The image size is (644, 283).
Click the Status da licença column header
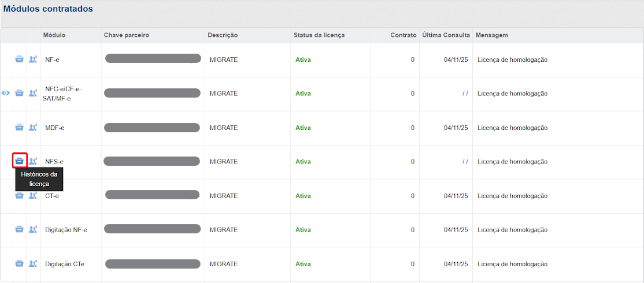tap(319, 35)
